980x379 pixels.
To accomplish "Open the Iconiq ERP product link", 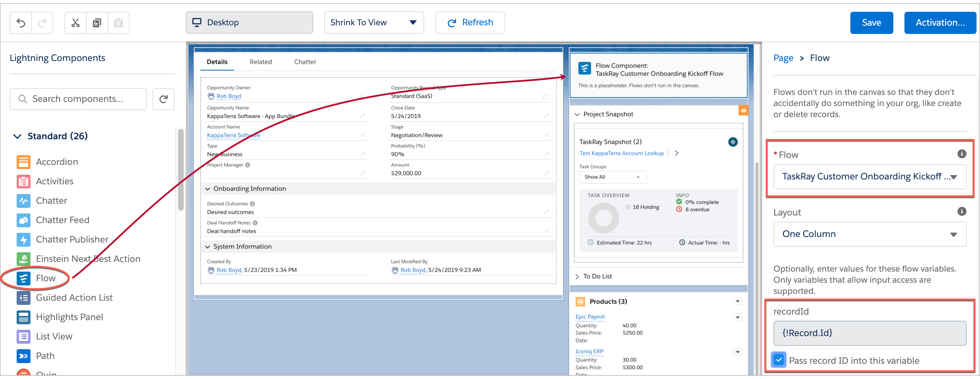I will point(589,352).
